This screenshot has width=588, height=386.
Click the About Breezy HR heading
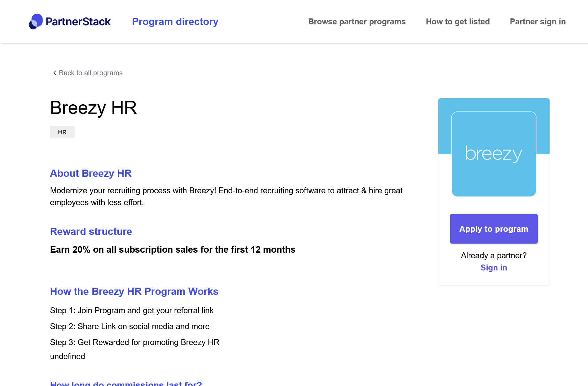(91, 173)
